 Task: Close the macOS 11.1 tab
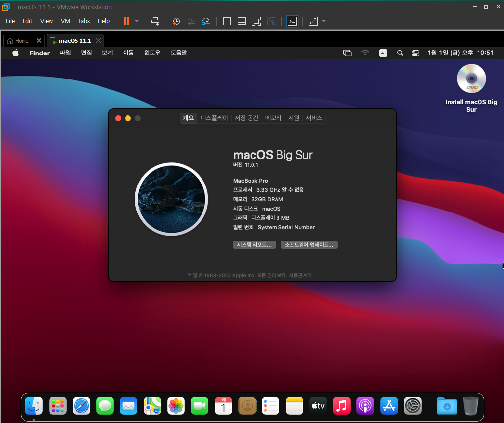click(x=99, y=41)
